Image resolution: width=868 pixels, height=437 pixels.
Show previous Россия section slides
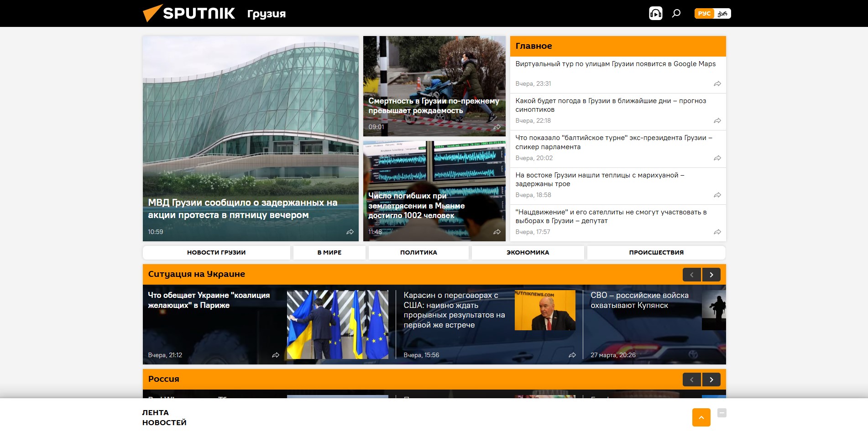(x=692, y=380)
